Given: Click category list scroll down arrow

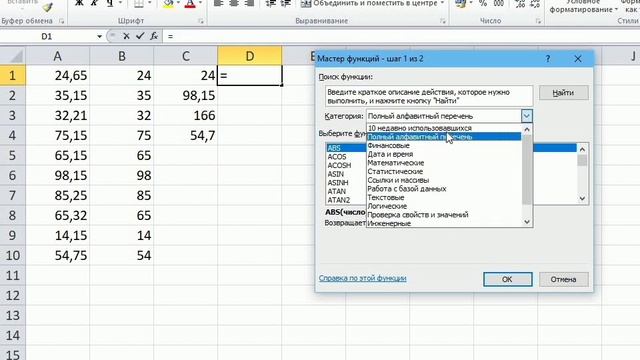Looking at the screenshot, I should click(527, 222).
